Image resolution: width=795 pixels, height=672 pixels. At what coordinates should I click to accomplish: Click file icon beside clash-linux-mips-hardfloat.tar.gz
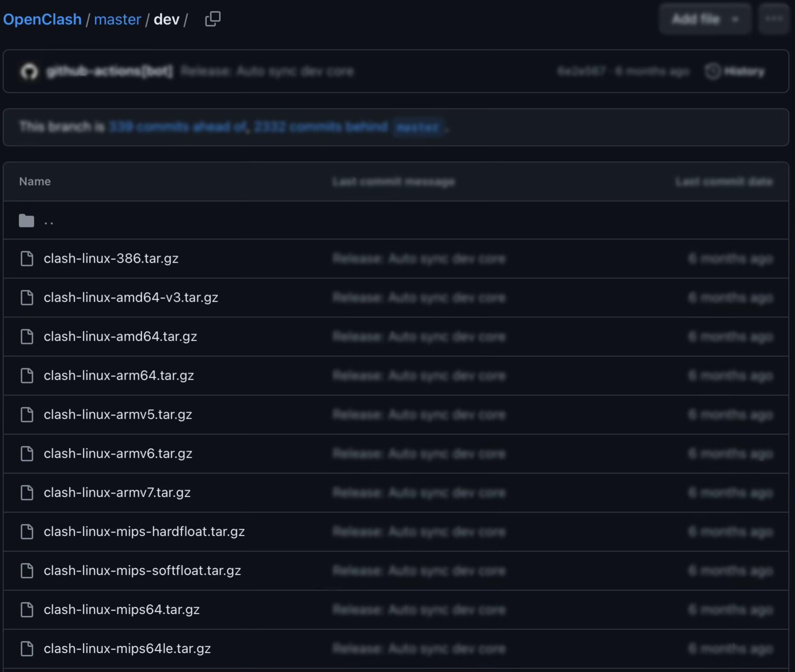27,532
